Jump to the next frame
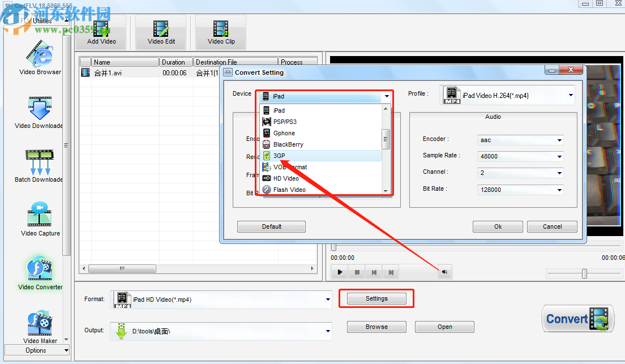Image resolution: width=625 pixels, height=364 pixels. click(391, 272)
